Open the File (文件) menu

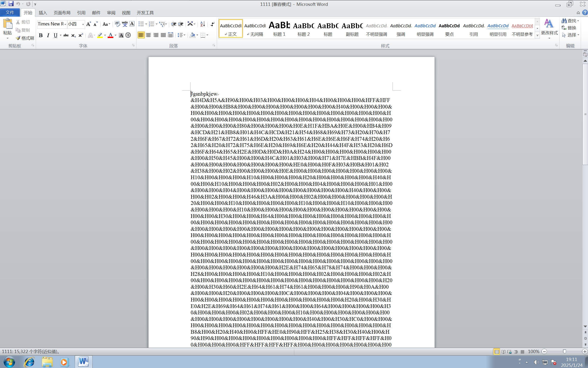coord(10,12)
